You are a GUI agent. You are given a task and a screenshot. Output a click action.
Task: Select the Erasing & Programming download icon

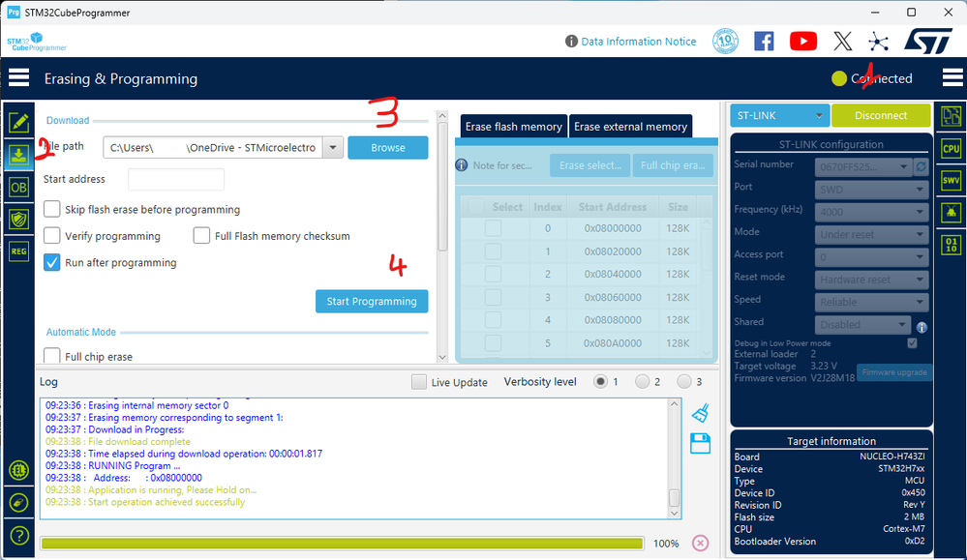(x=19, y=154)
